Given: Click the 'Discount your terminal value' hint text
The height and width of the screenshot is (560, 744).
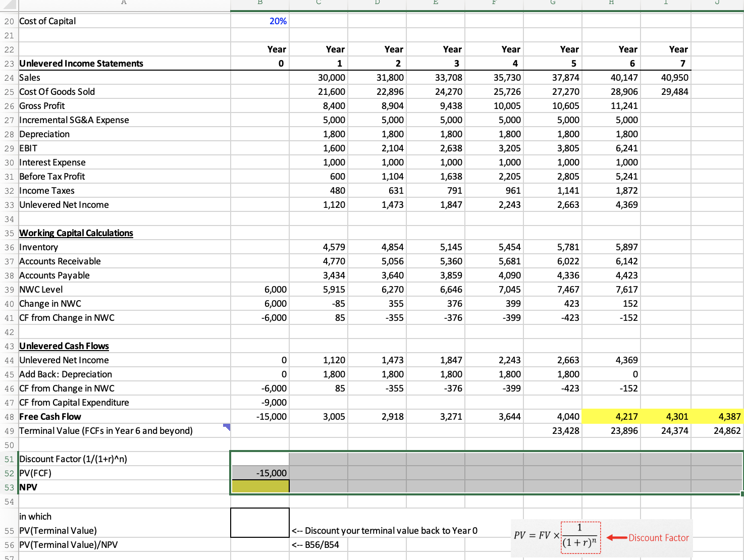Looking at the screenshot, I should (x=385, y=531).
